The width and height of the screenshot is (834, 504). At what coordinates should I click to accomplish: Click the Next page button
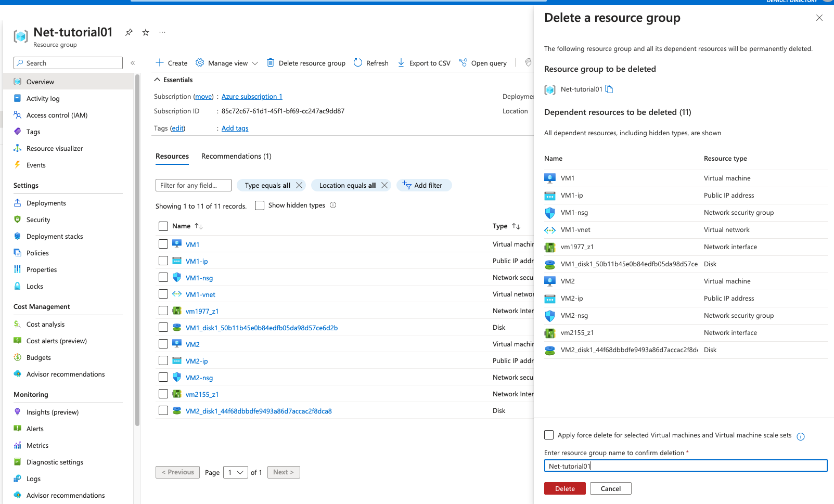(x=284, y=472)
